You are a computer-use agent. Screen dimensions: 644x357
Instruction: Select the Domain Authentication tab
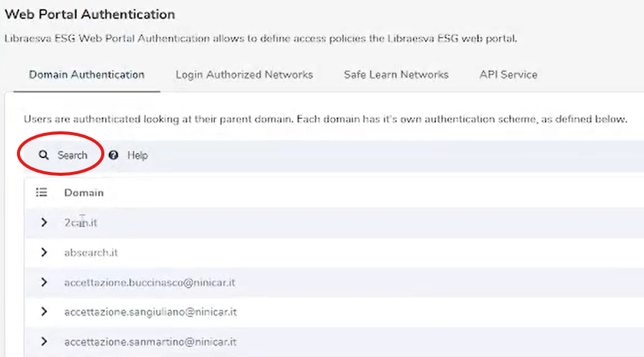tap(87, 75)
